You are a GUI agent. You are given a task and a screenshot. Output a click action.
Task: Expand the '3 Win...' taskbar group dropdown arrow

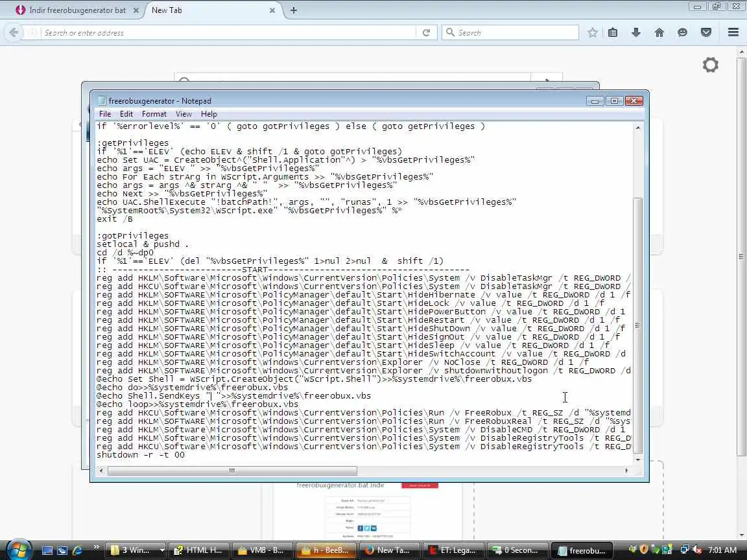[162, 550]
